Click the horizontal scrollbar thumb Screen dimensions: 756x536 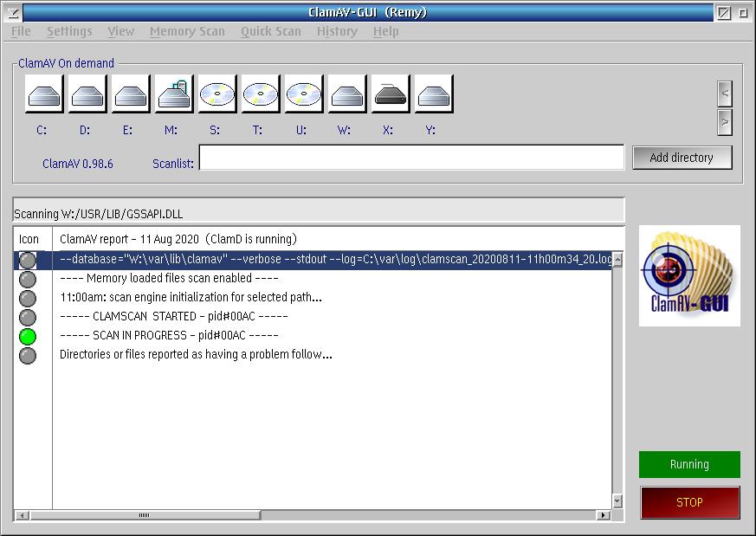[x=145, y=515]
